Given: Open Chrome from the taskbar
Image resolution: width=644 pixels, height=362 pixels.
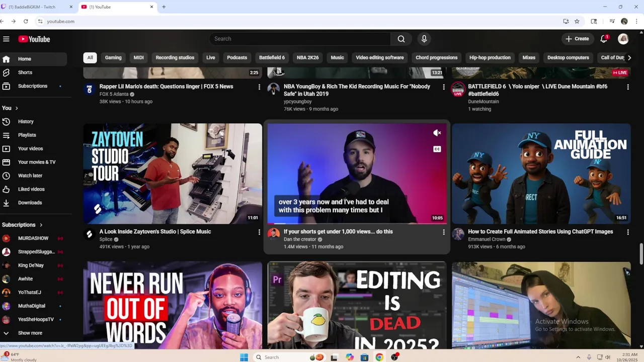Looking at the screenshot, I should pos(379,357).
